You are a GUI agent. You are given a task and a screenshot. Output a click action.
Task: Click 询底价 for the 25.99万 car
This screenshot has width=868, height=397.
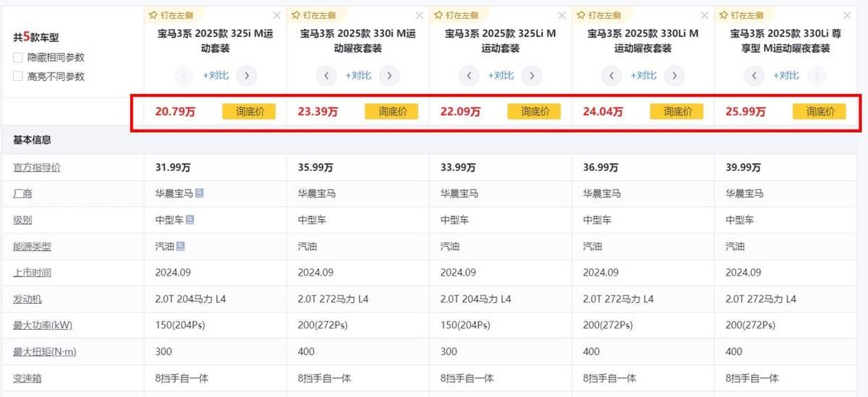[x=820, y=111]
